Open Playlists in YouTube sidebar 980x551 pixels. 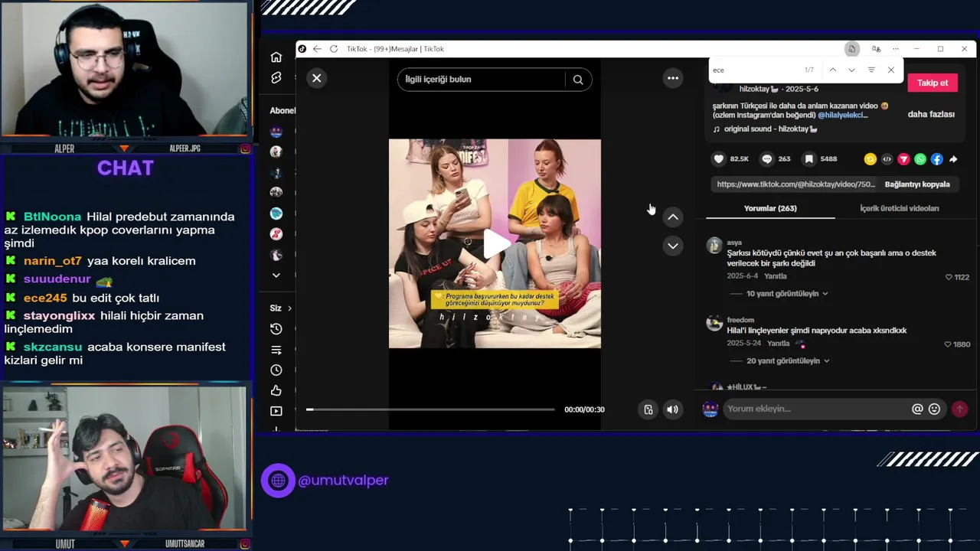(x=276, y=350)
